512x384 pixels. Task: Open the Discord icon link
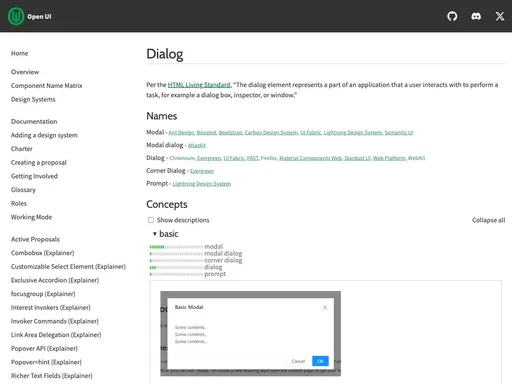[x=476, y=16]
